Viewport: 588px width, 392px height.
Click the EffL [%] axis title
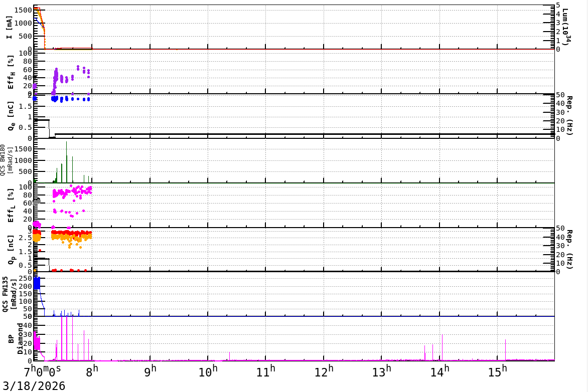point(11,206)
